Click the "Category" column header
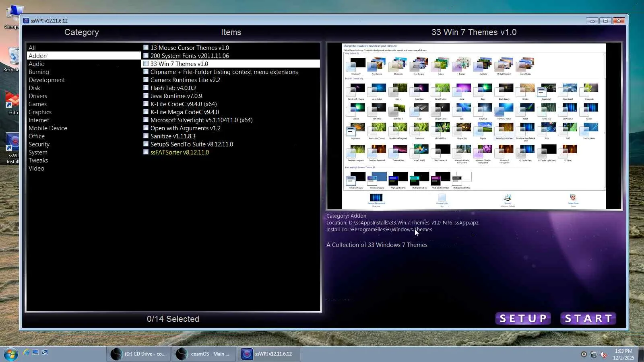 (82, 32)
